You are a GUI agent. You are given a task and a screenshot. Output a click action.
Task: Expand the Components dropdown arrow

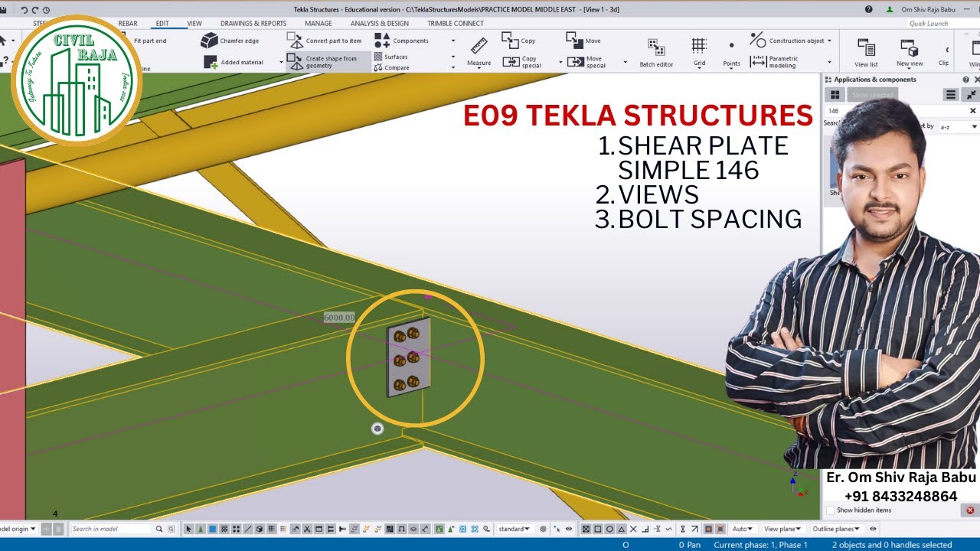coord(452,41)
